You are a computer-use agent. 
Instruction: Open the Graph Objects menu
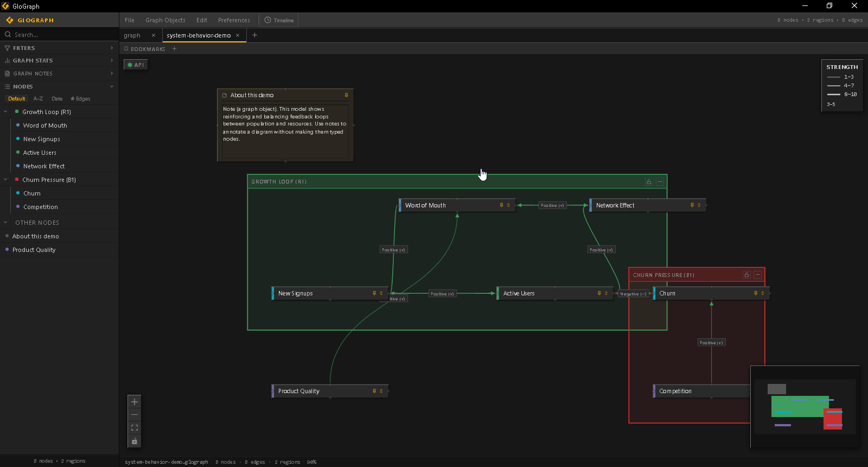[x=165, y=20]
